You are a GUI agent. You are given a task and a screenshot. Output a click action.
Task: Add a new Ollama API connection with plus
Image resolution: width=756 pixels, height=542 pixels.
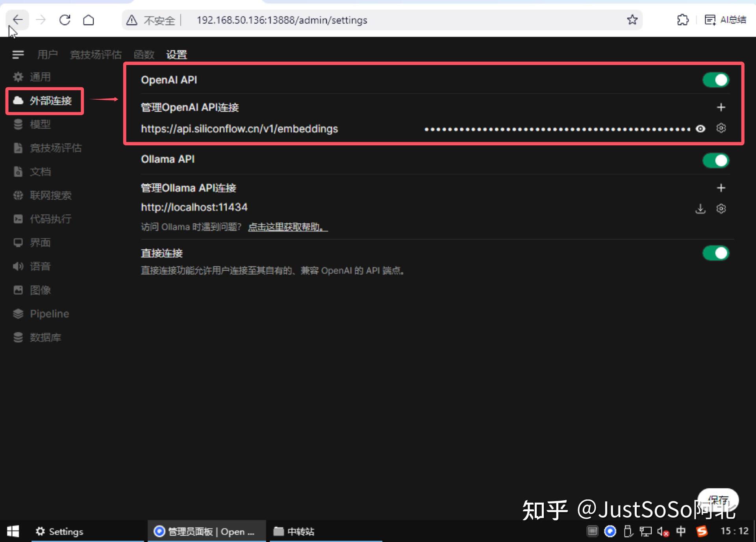[x=721, y=187]
